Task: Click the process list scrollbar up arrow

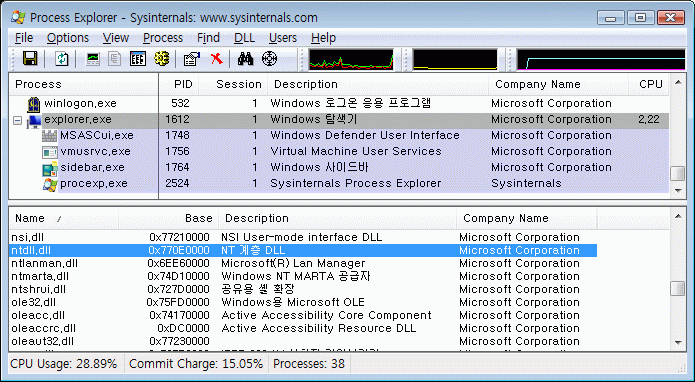Action: pos(677,82)
